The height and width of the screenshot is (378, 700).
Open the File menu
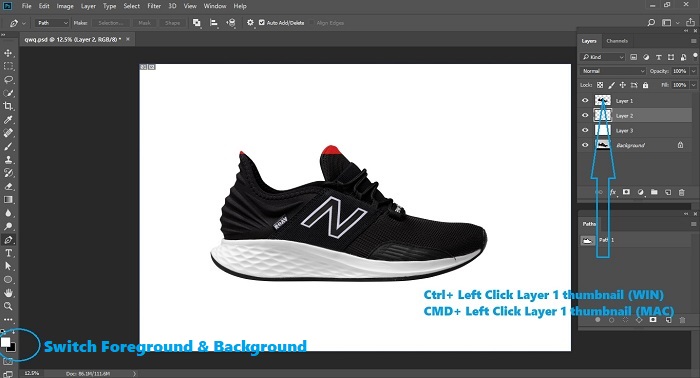[x=26, y=6]
